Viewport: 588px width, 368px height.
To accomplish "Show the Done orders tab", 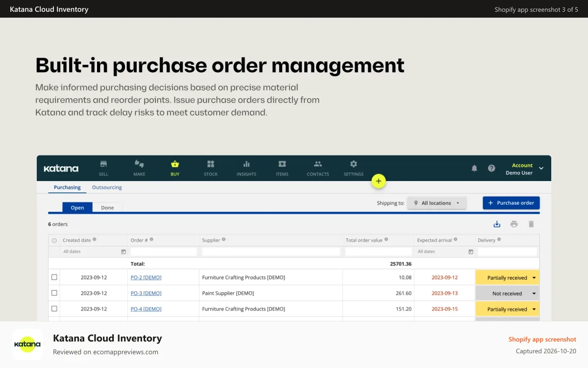I will 107,208.
